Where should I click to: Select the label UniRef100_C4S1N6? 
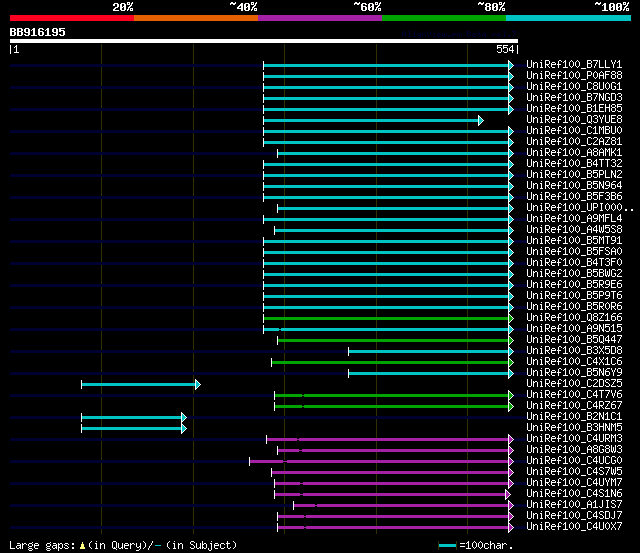(x=574, y=494)
